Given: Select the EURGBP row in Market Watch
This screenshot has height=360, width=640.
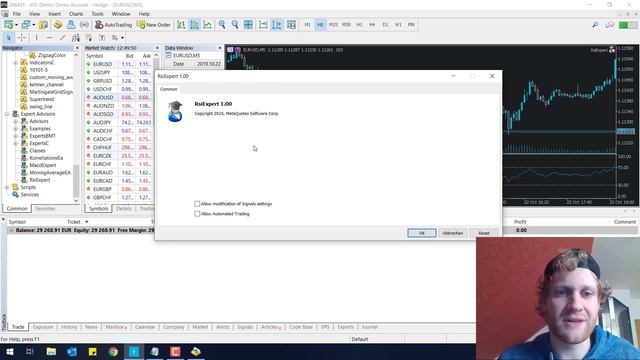Looking at the screenshot, I should [118, 189].
